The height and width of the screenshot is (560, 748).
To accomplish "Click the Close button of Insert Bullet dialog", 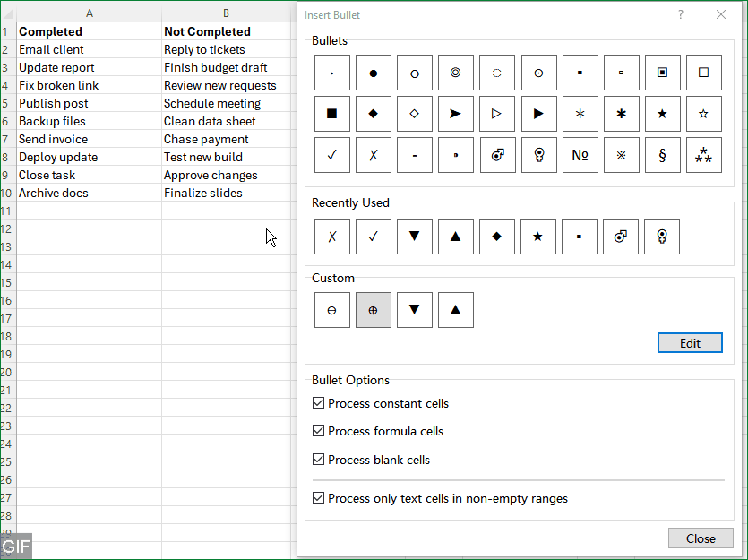I will (701, 538).
